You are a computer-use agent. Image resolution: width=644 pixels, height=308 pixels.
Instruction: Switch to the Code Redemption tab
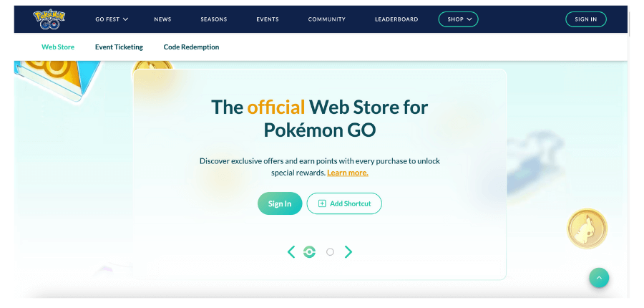point(191,47)
